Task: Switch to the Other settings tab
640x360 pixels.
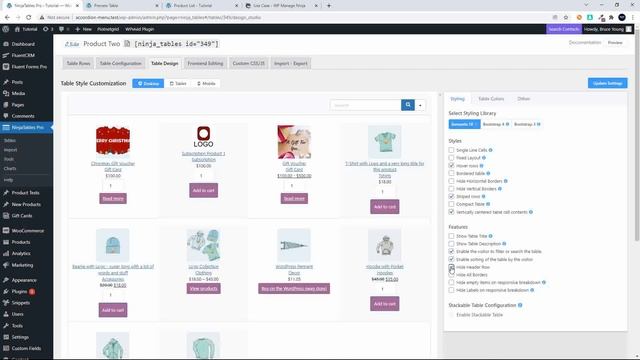Action: (x=523, y=99)
